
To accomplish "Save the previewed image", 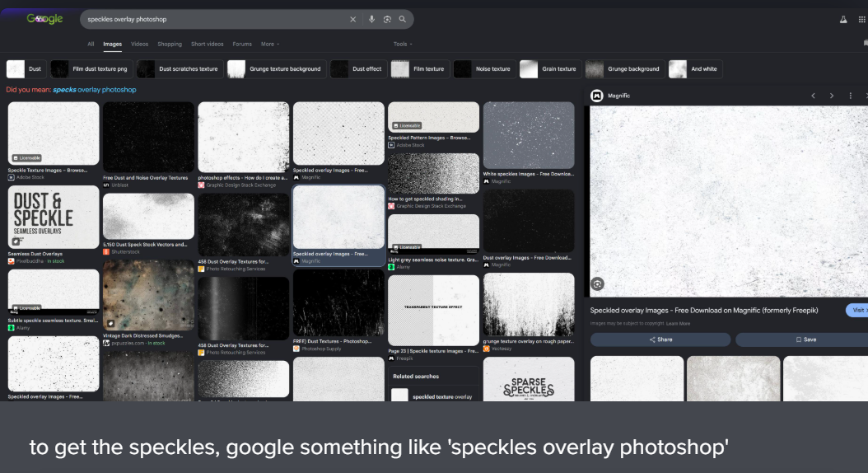I will pos(801,340).
